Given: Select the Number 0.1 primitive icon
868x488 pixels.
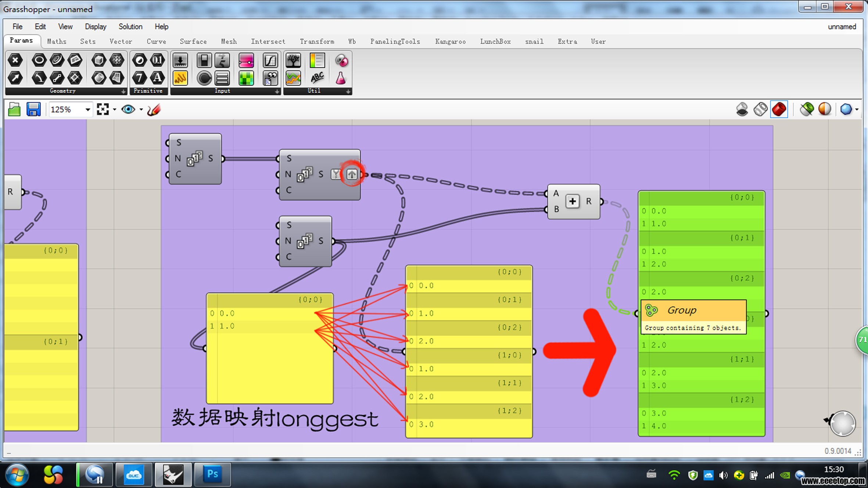Looking at the screenshot, I should [x=157, y=60].
